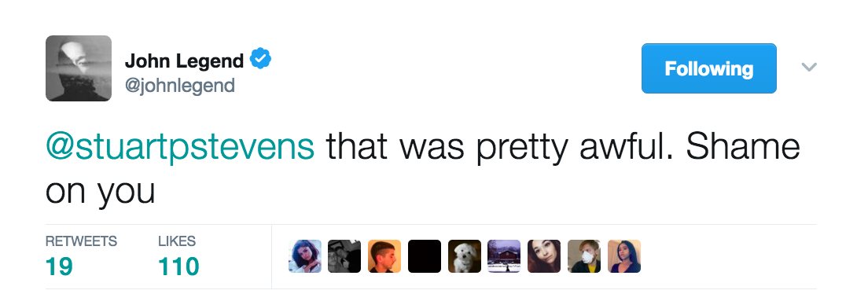868x294 pixels.
Task: Toggle the blue Following button
Action: 708,68
